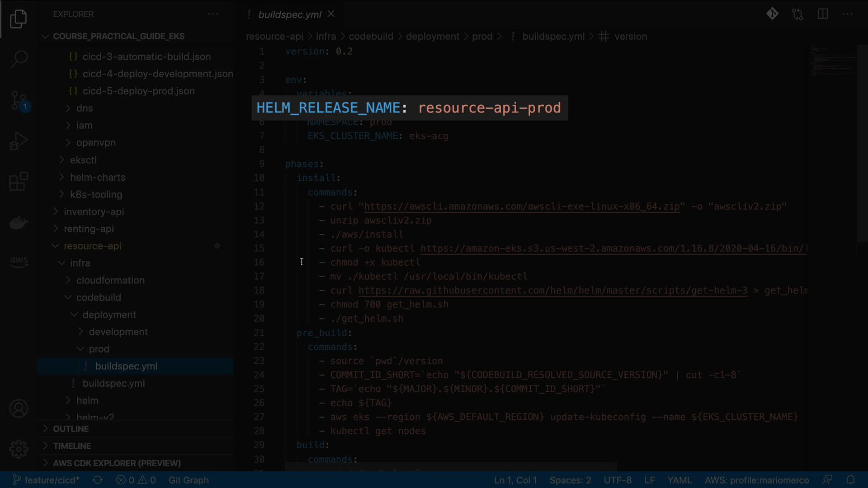Open the Run and Debug view
Viewport: 868px width, 488px height.
pos(19,141)
